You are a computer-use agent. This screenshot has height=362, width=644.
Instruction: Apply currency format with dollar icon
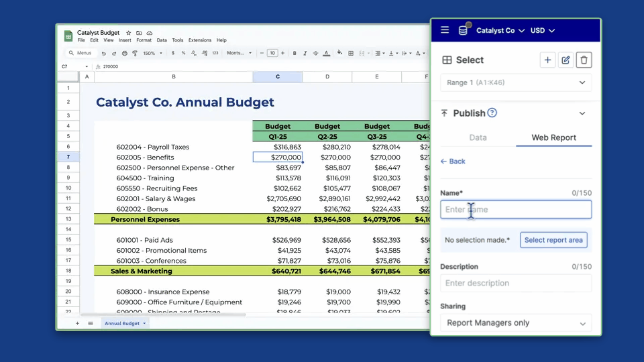(173, 53)
